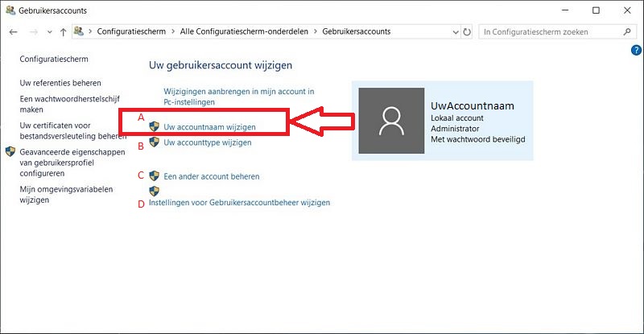Open Uw certificaten voor bestandsversleuteling beheren

73,130
